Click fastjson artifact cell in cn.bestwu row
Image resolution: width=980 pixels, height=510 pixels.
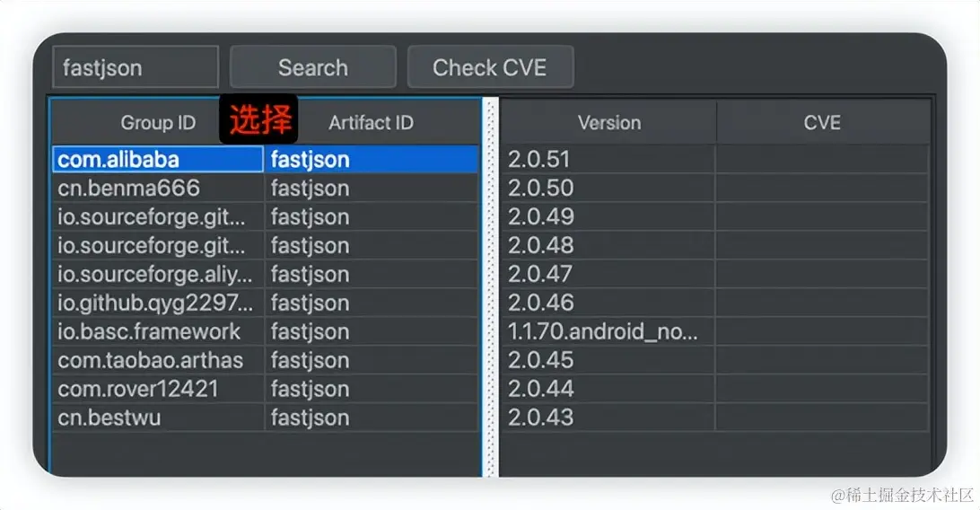pyautogui.click(x=372, y=418)
